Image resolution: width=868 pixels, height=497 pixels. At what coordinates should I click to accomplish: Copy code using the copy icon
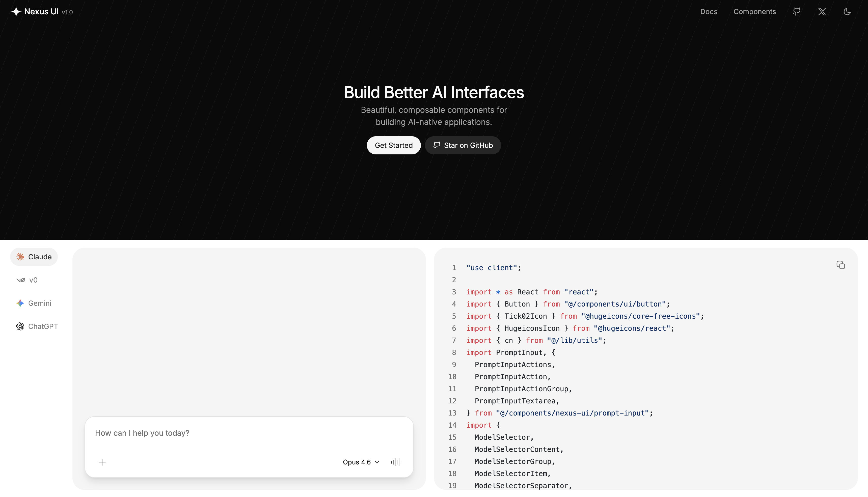pyautogui.click(x=840, y=265)
